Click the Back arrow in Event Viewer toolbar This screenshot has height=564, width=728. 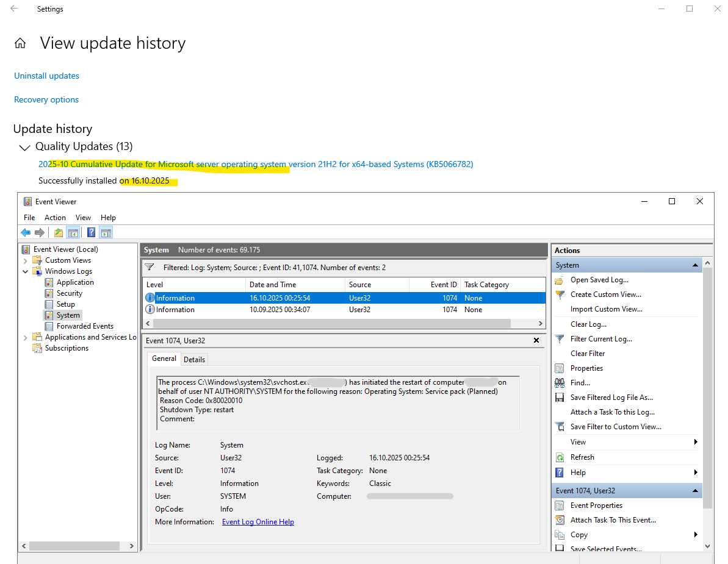[x=26, y=232]
